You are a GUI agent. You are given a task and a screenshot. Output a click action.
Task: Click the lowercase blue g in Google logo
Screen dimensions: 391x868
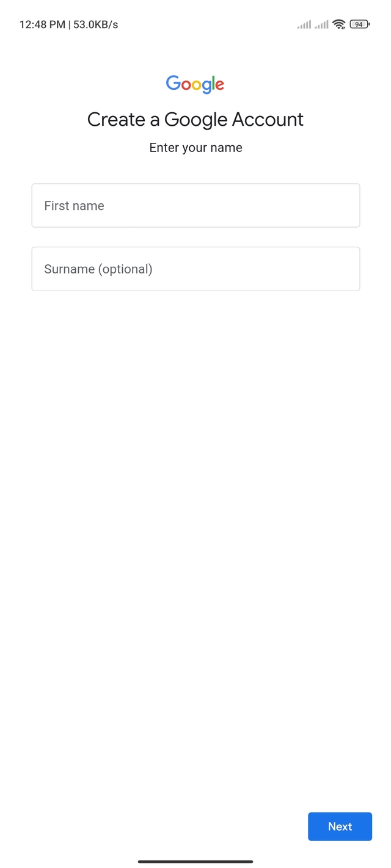(x=206, y=87)
